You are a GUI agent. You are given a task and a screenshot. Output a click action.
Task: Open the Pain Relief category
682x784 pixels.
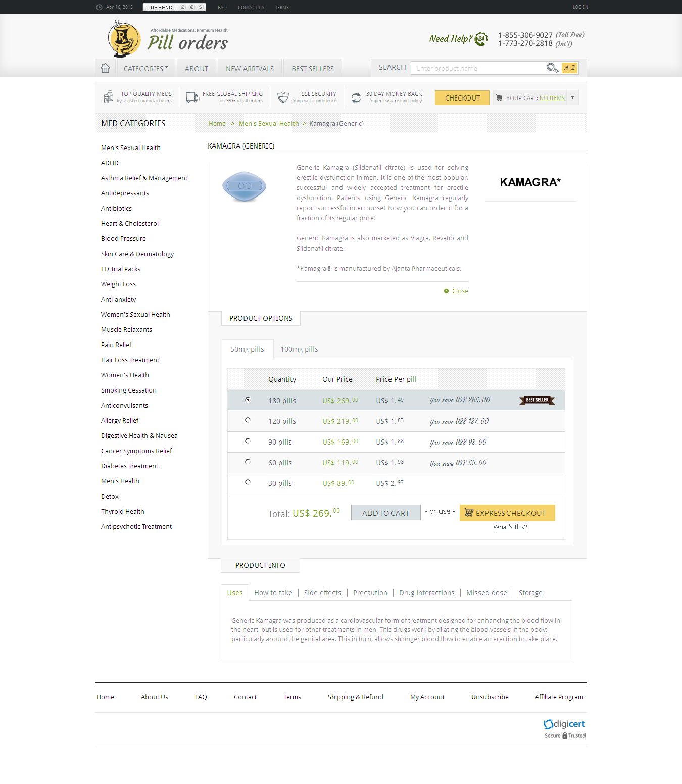coord(116,345)
